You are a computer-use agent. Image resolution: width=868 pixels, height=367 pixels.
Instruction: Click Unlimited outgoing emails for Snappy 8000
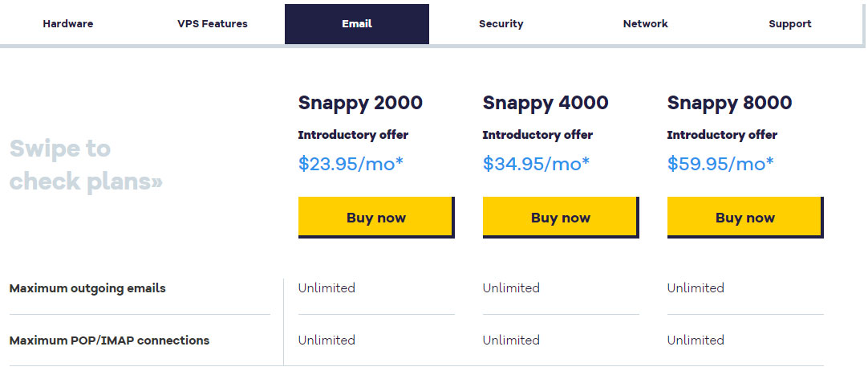pos(696,288)
